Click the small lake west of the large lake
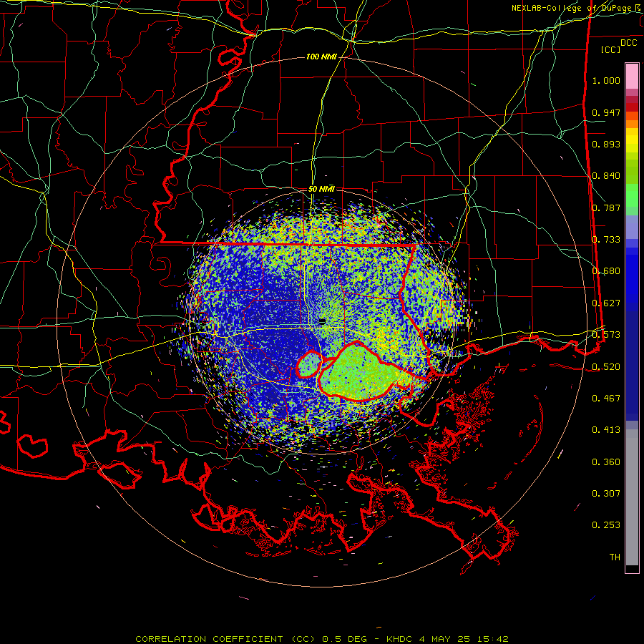This screenshot has height=644, width=644. pyautogui.click(x=309, y=365)
